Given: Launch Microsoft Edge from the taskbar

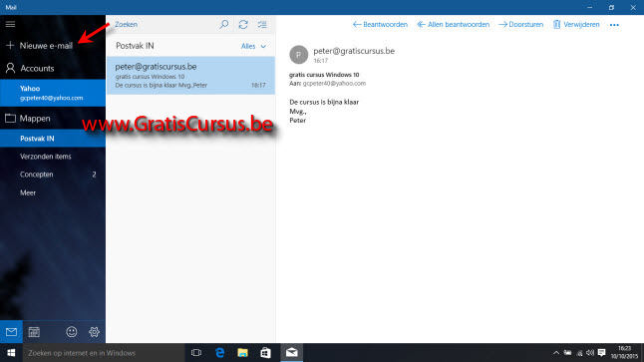Looking at the screenshot, I should click(x=220, y=353).
